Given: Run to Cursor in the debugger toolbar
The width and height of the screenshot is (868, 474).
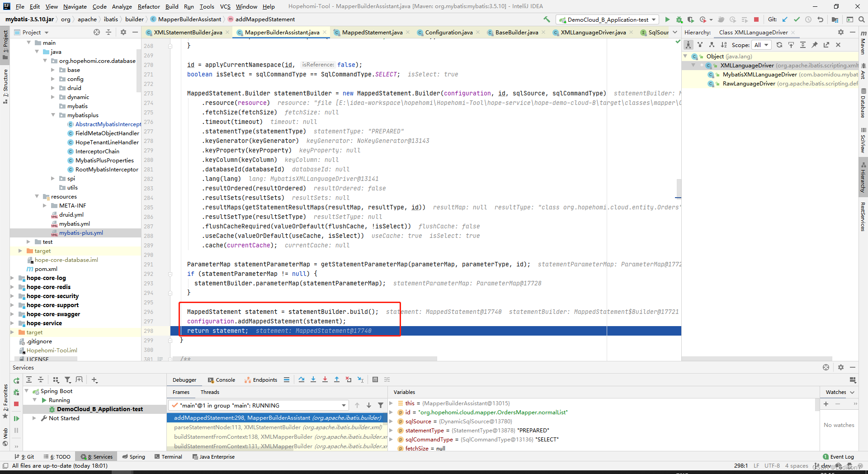Looking at the screenshot, I should (x=360, y=379).
